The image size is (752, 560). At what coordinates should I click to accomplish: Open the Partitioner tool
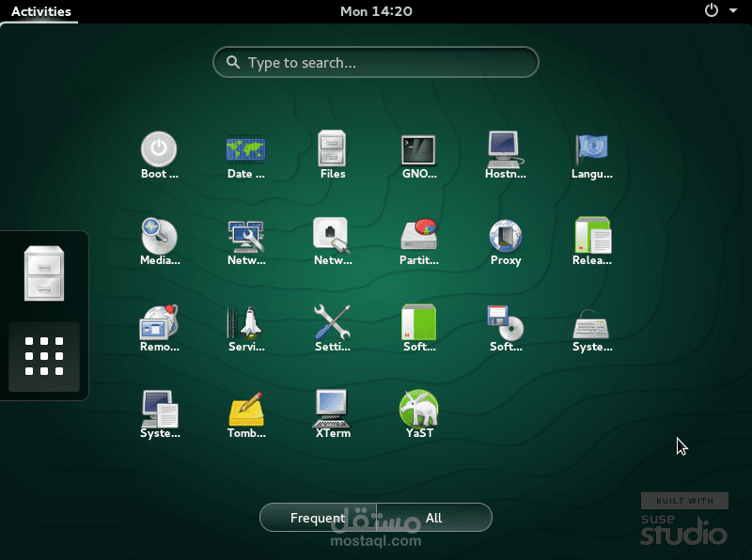(x=418, y=237)
